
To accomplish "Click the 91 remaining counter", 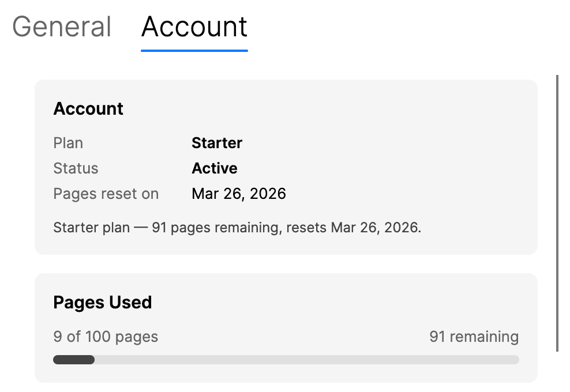I will click(474, 337).
